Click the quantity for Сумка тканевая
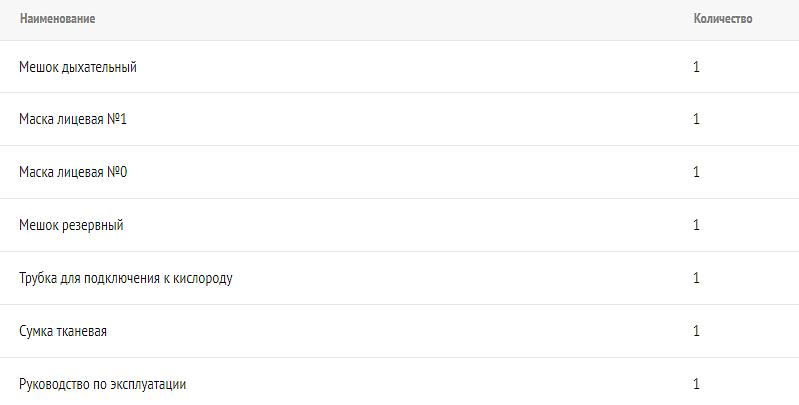Screen dimensions: 799x405 click(x=696, y=331)
